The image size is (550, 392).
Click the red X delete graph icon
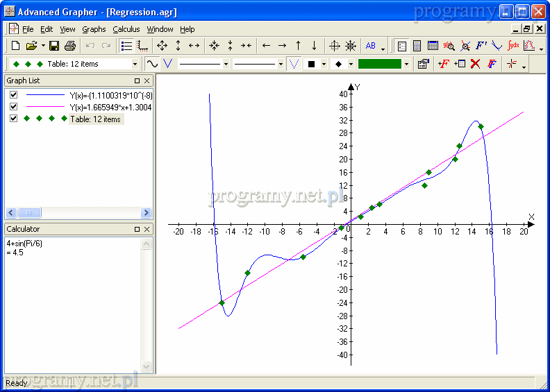(476, 64)
